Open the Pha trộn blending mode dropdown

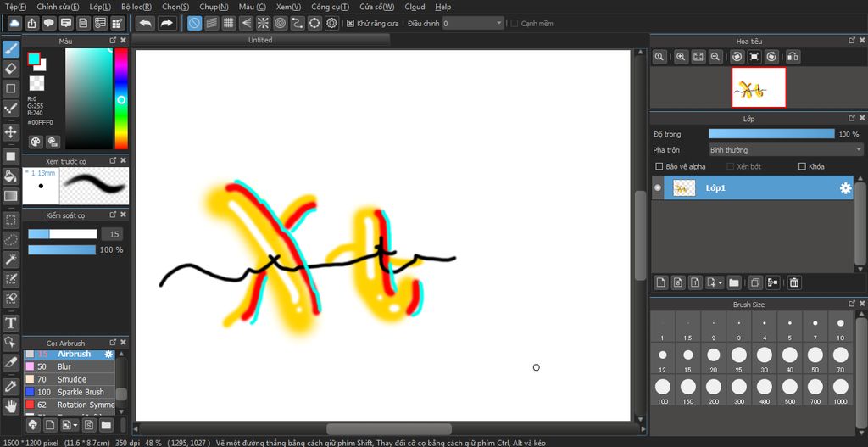(786, 150)
